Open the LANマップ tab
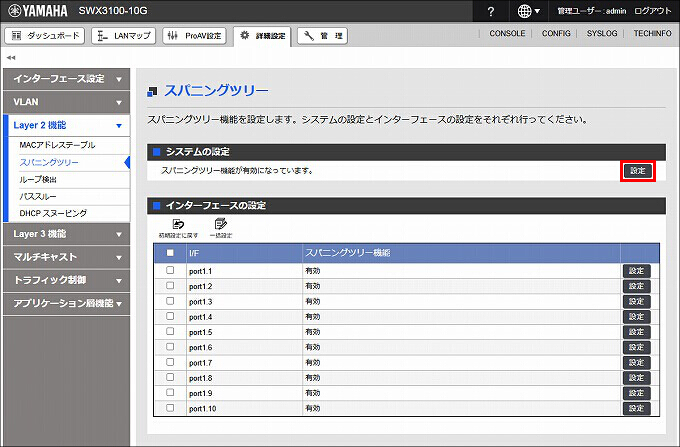The image size is (680, 447). 123,36
